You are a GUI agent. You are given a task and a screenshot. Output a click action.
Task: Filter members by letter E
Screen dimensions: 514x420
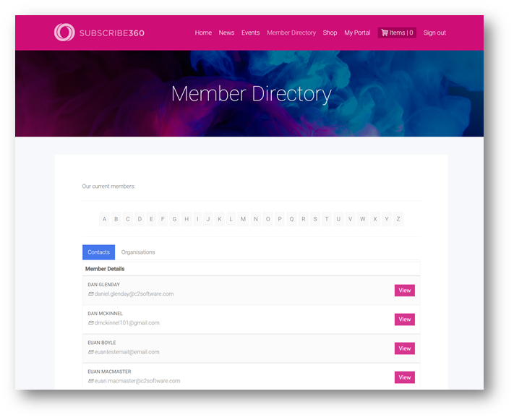point(151,219)
